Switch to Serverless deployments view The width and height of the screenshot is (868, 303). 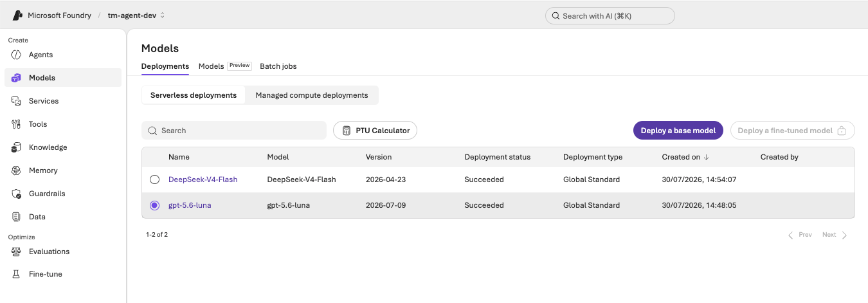point(194,95)
